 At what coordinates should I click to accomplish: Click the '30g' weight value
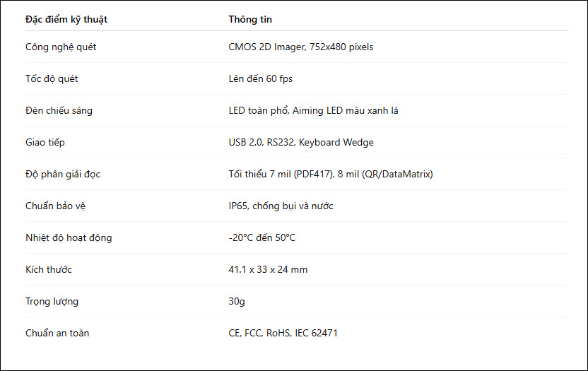(x=237, y=302)
